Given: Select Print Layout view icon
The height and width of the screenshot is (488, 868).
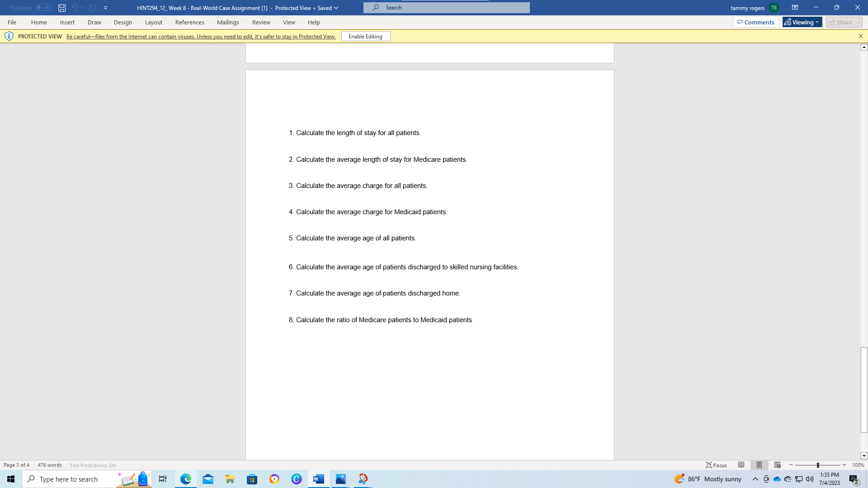Looking at the screenshot, I should pyautogui.click(x=759, y=465).
